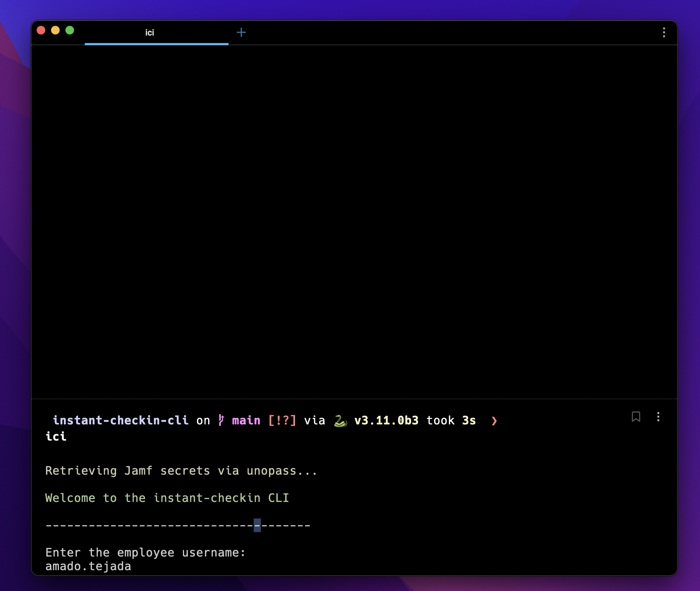
Task: Click the instant-checkin-cli directory name
Action: pyautogui.click(x=121, y=420)
